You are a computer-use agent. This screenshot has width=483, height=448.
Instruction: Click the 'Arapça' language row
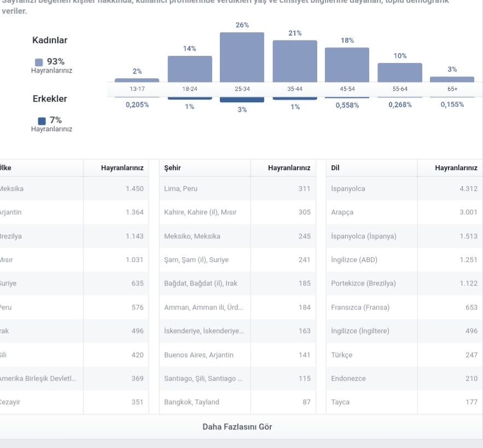click(x=404, y=212)
